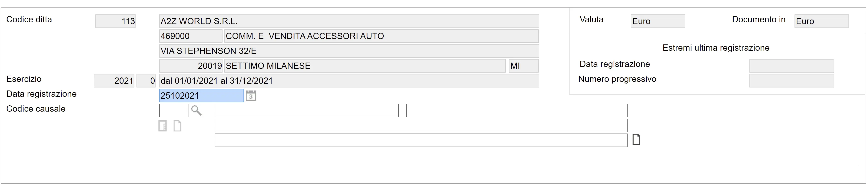Click the VIA STEPHENSON 32/E address field

pos(349,51)
